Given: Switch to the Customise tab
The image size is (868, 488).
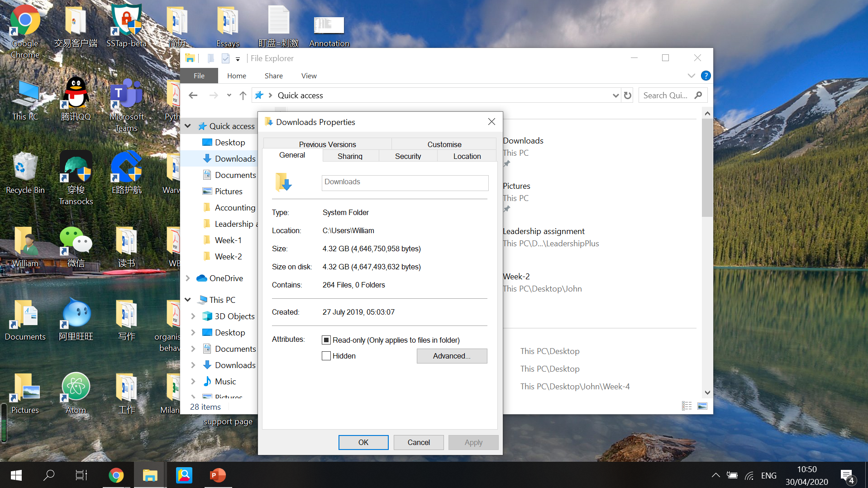Looking at the screenshot, I should (x=444, y=144).
